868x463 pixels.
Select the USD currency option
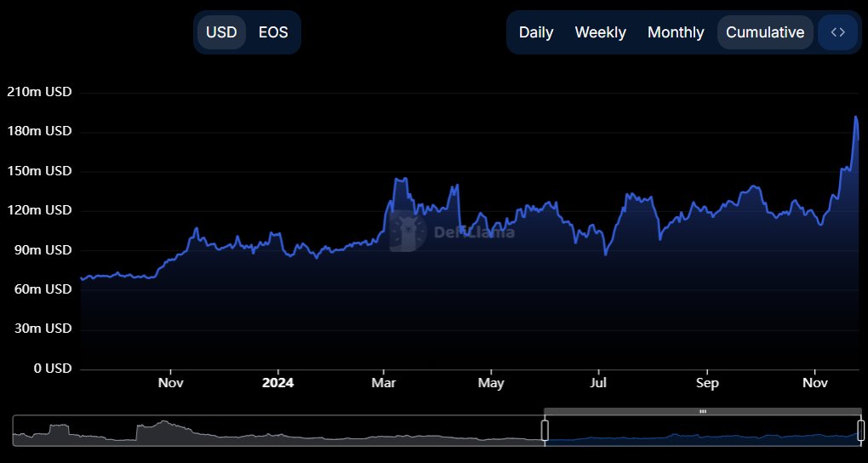[221, 32]
